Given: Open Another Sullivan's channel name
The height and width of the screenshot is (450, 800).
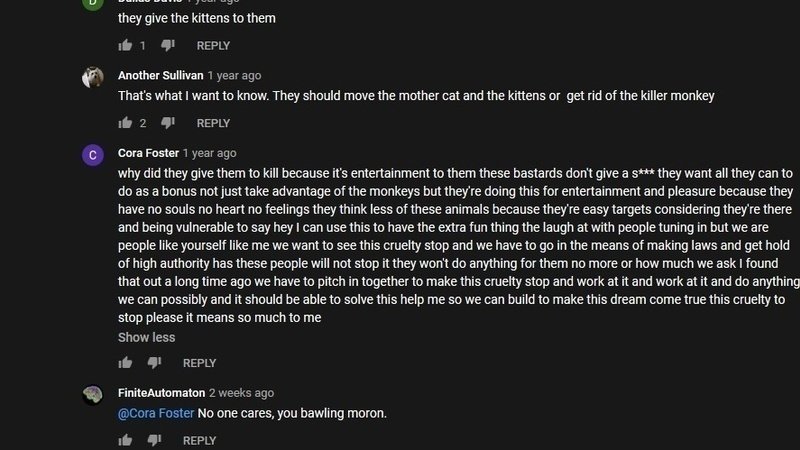Looking at the screenshot, I should (162, 75).
